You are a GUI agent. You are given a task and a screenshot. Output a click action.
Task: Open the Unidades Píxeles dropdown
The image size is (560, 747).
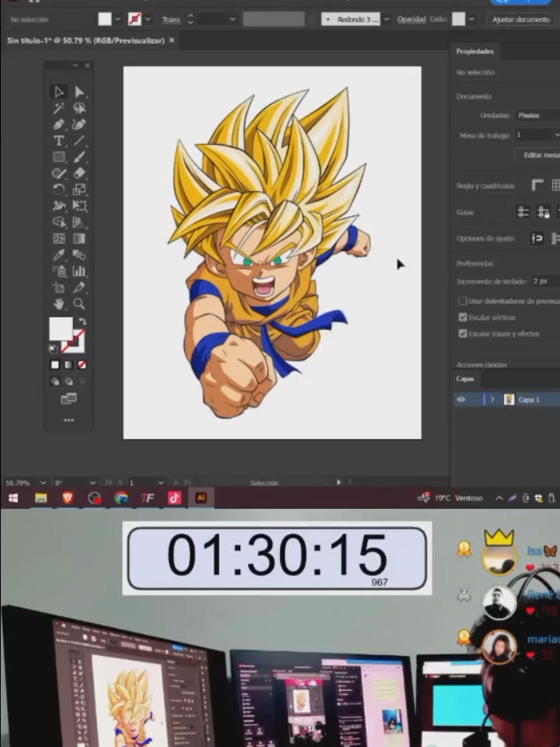tap(537, 115)
